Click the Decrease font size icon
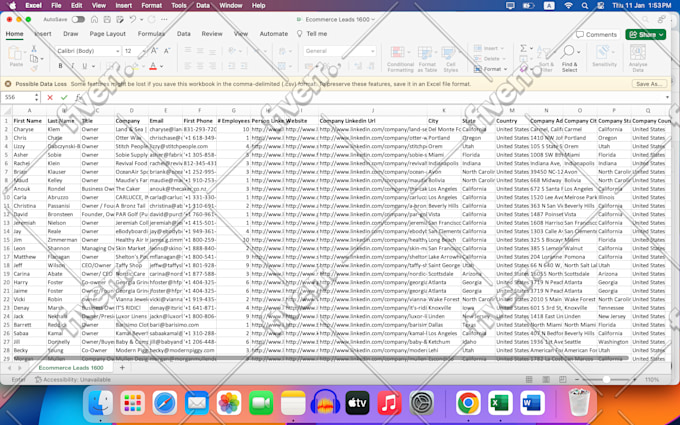The height and width of the screenshot is (425, 680). 167,51
